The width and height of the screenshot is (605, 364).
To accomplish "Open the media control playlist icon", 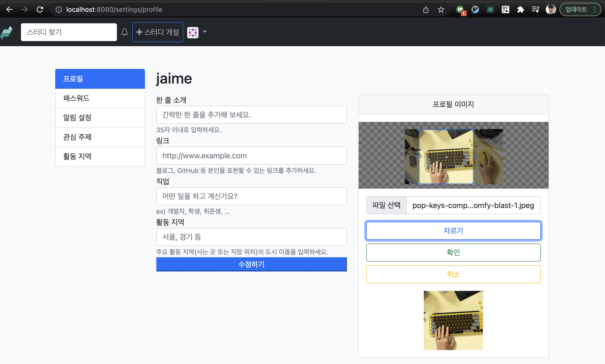I will click(535, 9).
